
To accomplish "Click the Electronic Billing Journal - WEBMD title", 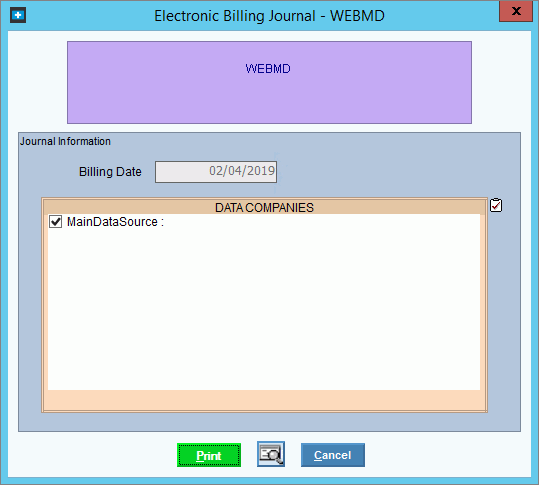I will 269,16.
